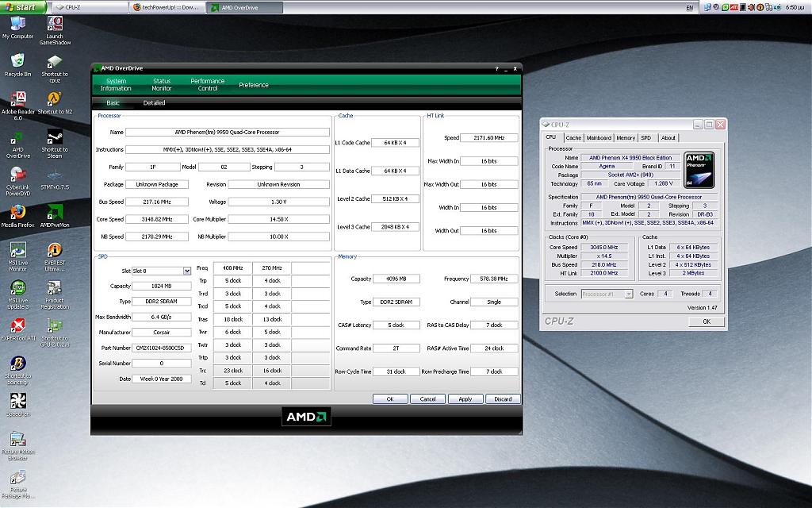Click OK button in AMD OverDrive

click(x=390, y=399)
